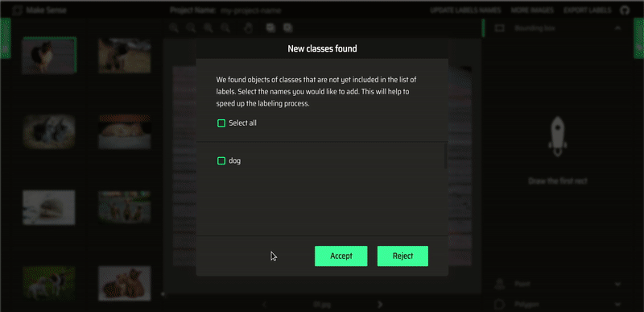Tick the dog class checkbox
This screenshot has width=644, height=312.
[221, 160]
